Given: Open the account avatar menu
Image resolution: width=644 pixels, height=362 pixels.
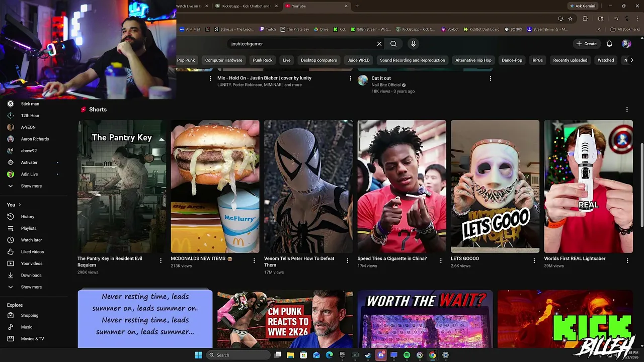Looking at the screenshot, I should (x=626, y=44).
